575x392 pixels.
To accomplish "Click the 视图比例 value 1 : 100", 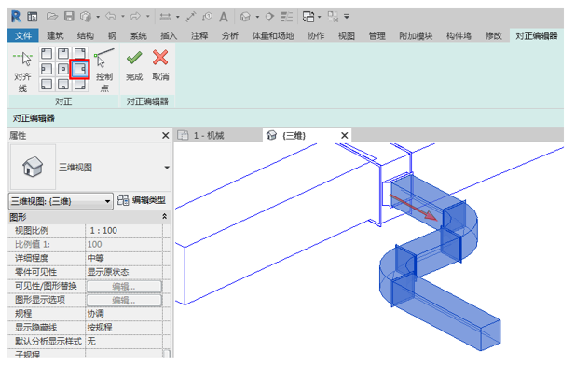I will (124, 230).
